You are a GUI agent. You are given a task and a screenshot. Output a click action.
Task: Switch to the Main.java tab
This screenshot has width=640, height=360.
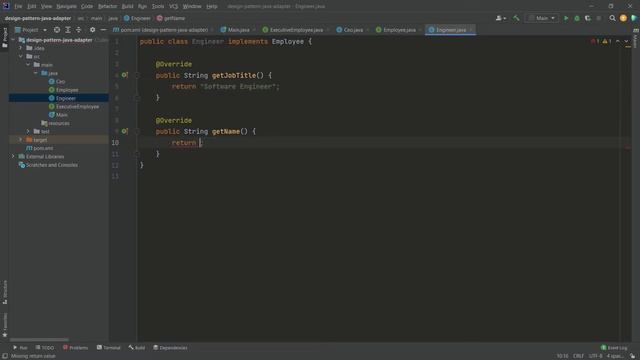(x=238, y=30)
